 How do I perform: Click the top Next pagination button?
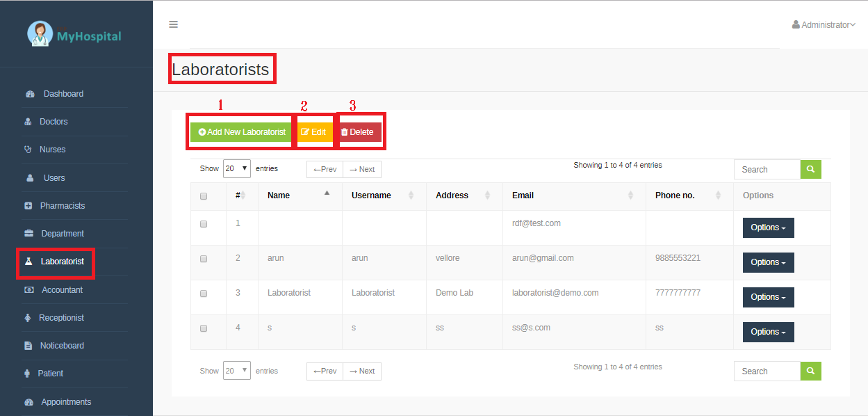coord(362,169)
